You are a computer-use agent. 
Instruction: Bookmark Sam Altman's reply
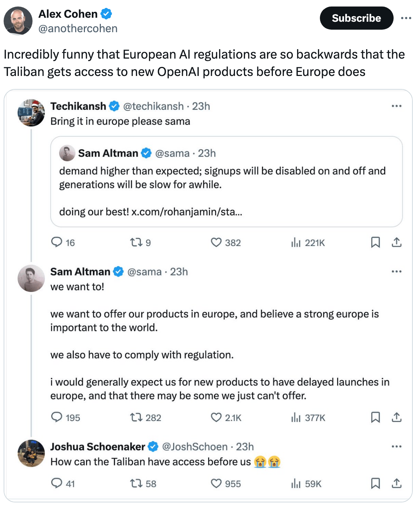click(375, 417)
